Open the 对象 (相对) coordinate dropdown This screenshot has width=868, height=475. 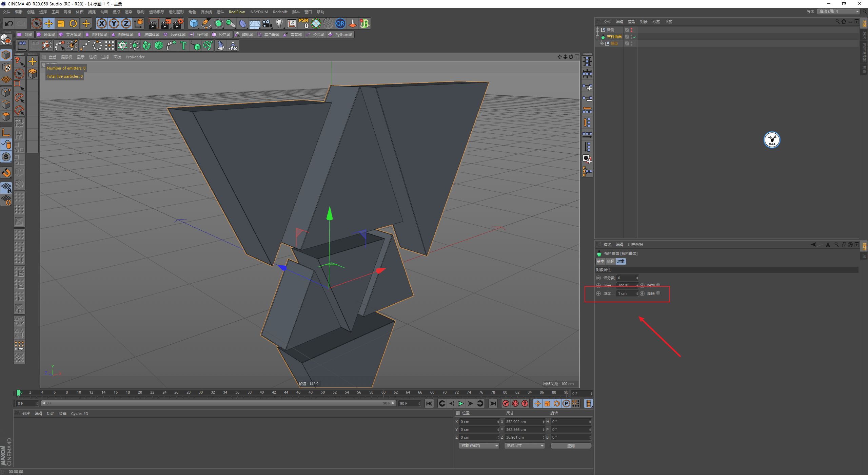(x=479, y=445)
